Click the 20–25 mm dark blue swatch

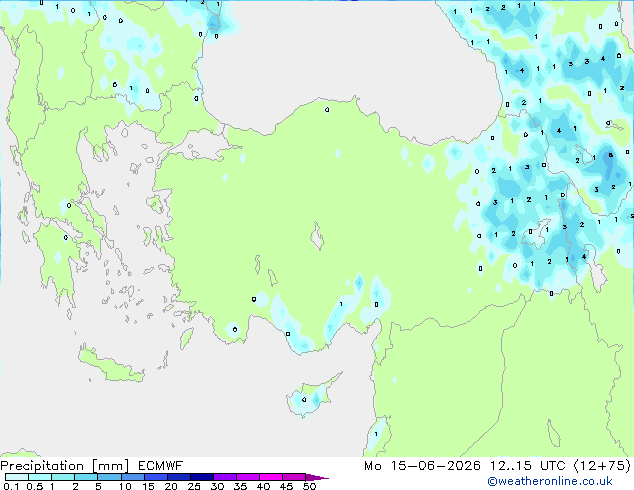tap(179, 477)
